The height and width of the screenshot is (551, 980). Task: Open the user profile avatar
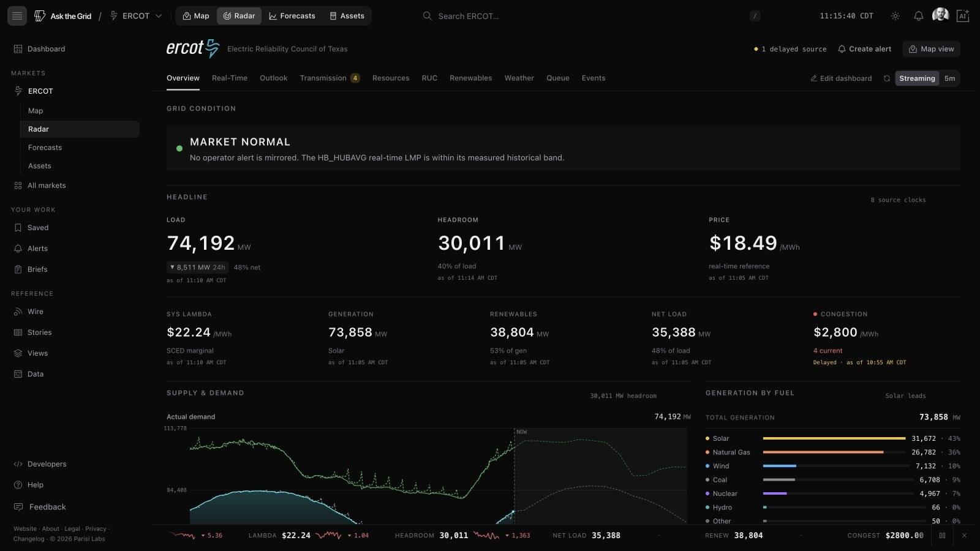(940, 15)
